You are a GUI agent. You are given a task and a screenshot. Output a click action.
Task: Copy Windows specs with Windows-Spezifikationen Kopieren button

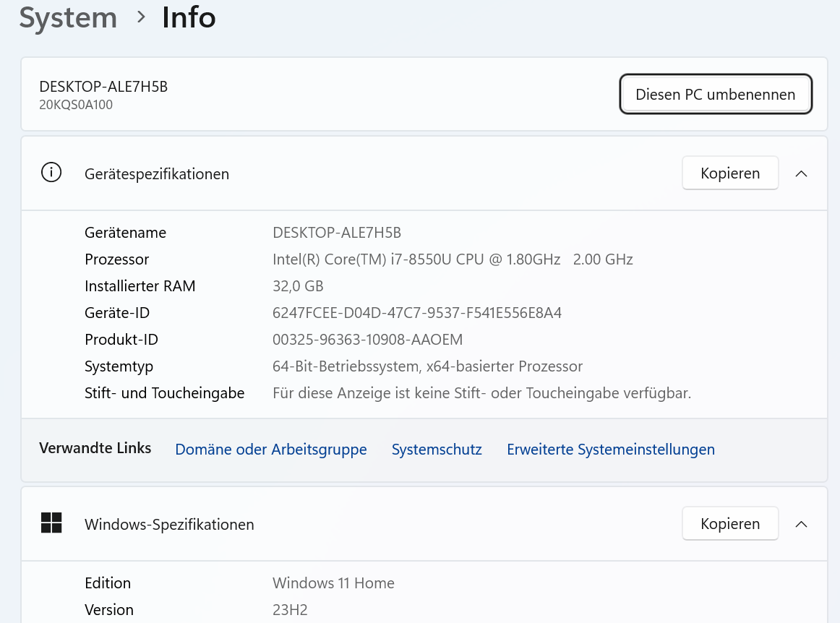point(730,523)
